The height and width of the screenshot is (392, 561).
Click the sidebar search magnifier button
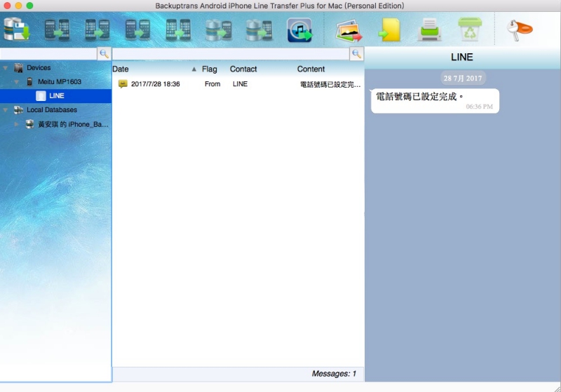click(x=104, y=54)
